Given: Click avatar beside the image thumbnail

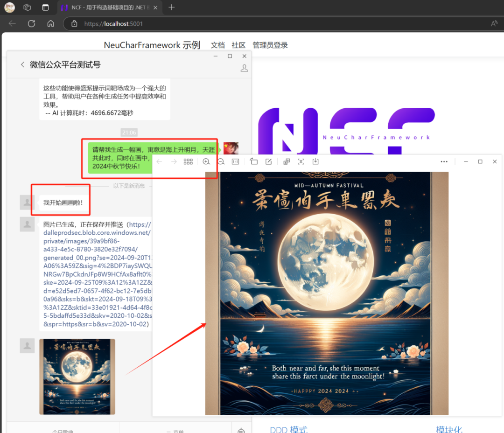Looking at the screenshot, I should (28, 346).
